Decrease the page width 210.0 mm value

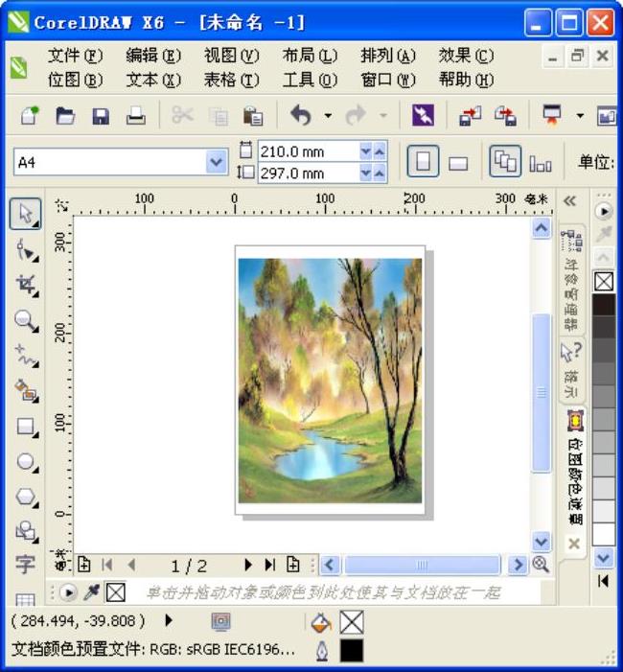pos(365,151)
